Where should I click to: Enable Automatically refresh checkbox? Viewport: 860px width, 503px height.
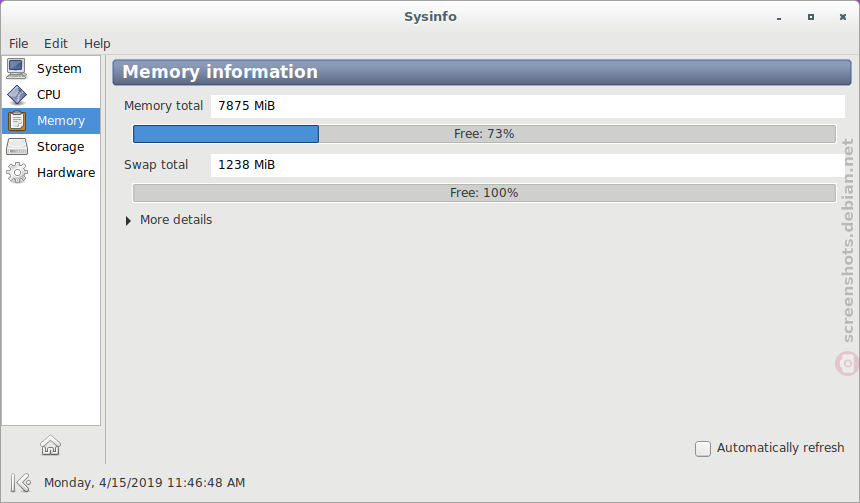[x=703, y=449]
